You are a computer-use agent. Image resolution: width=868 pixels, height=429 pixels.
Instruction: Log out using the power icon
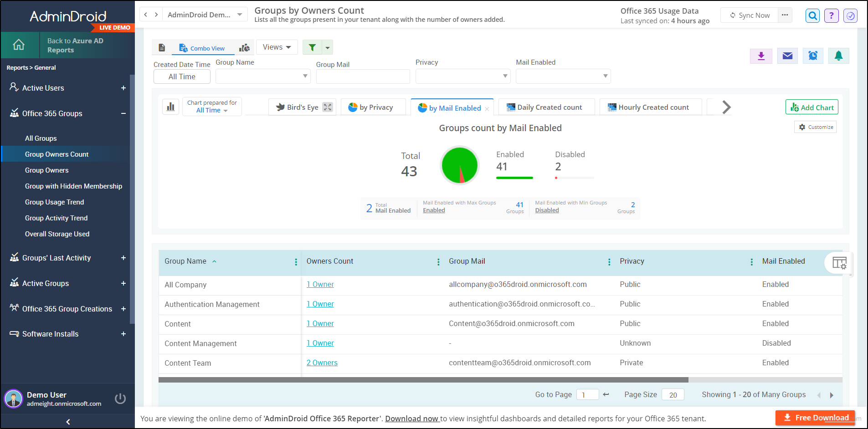tap(120, 398)
